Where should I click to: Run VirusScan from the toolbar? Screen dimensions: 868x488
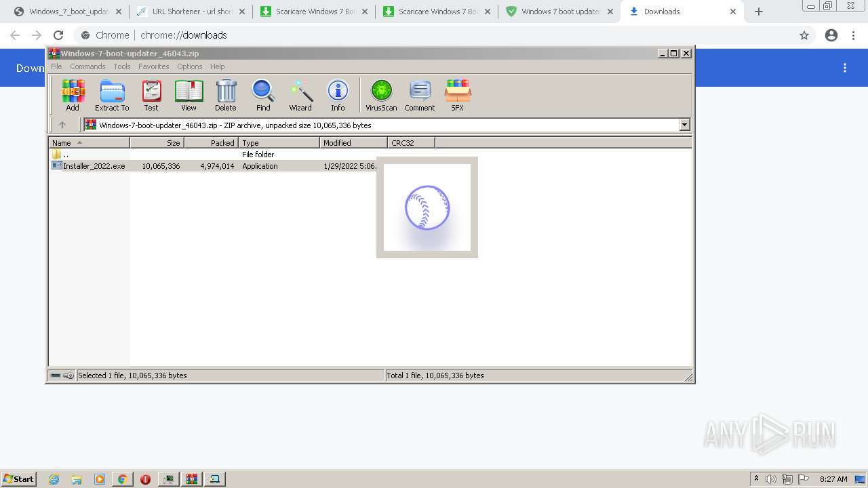pyautogui.click(x=381, y=95)
